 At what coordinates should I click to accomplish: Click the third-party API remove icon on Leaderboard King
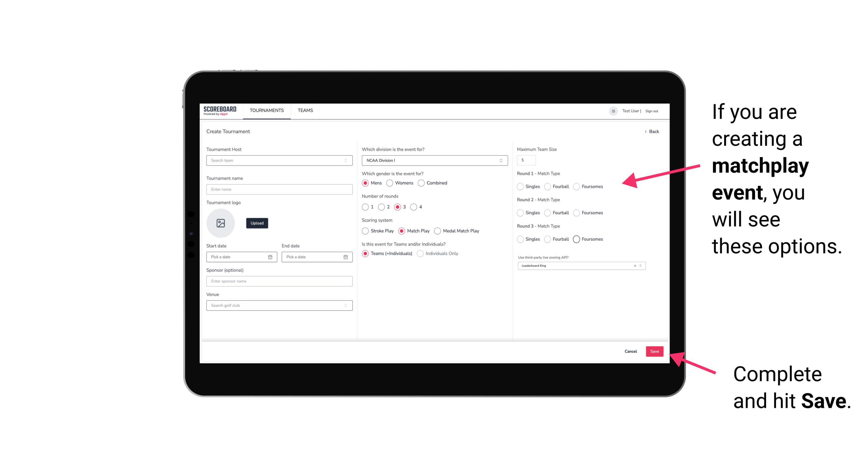coord(635,266)
